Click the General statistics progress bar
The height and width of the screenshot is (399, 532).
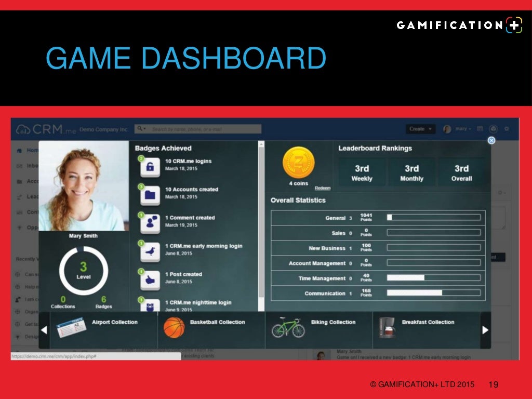pos(434,218)
